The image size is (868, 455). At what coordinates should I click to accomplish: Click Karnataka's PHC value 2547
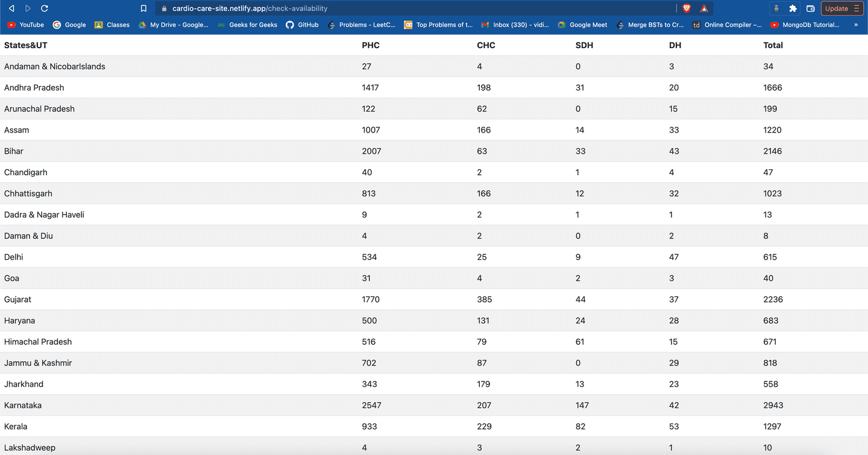pyautogui.click(x=371, y=405)
